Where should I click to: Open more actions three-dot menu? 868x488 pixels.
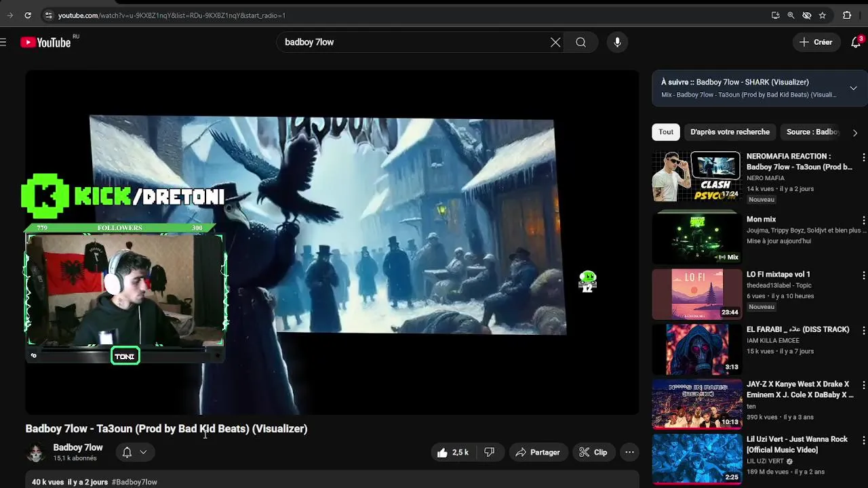629,452
